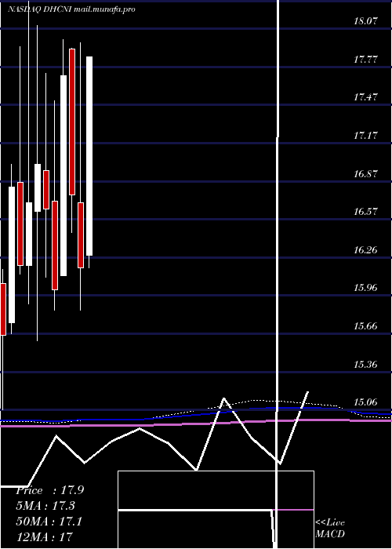Click the last white candlestick body

click(89, 156)
